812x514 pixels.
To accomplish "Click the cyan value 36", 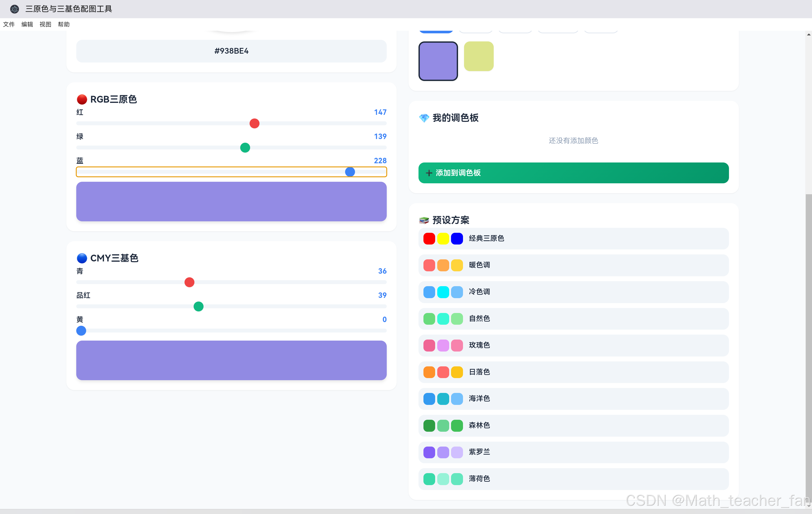I will 382,271.
